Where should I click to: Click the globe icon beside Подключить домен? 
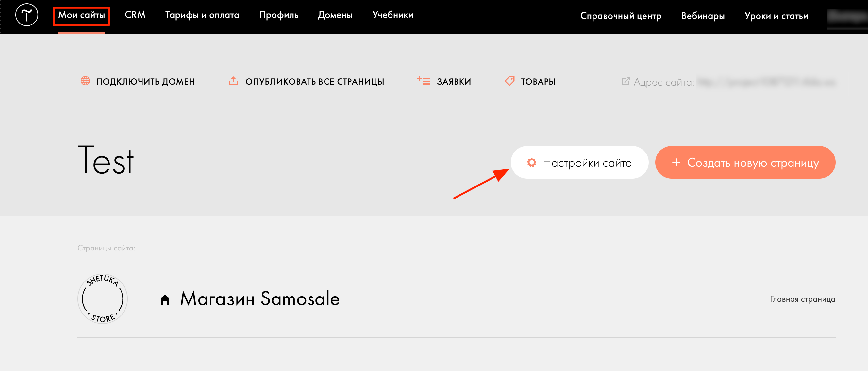(x=85, y=81)
